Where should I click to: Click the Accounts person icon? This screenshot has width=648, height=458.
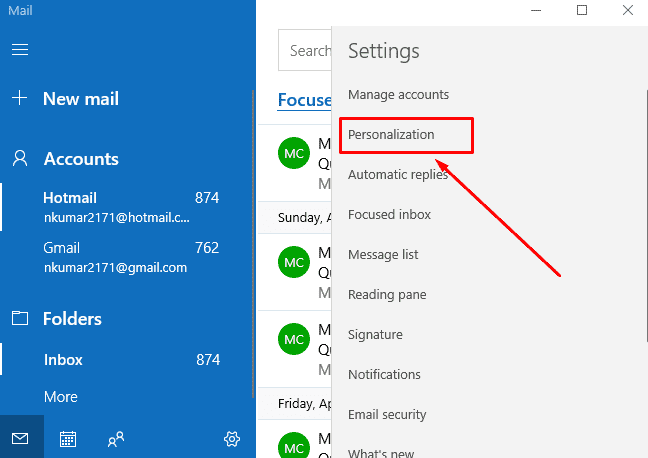tap(20, 158)
